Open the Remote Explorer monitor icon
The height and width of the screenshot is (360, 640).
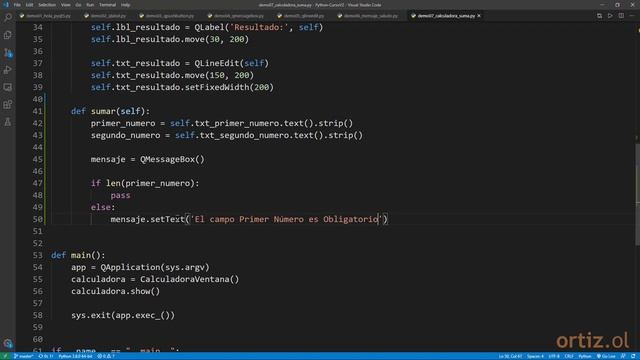coord(8,87)
